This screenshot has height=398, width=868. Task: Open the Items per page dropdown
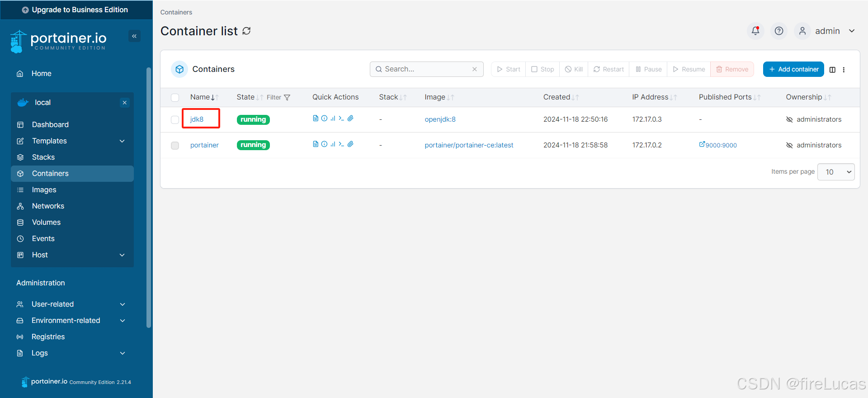pyautogui.click(x=836, y=172)
